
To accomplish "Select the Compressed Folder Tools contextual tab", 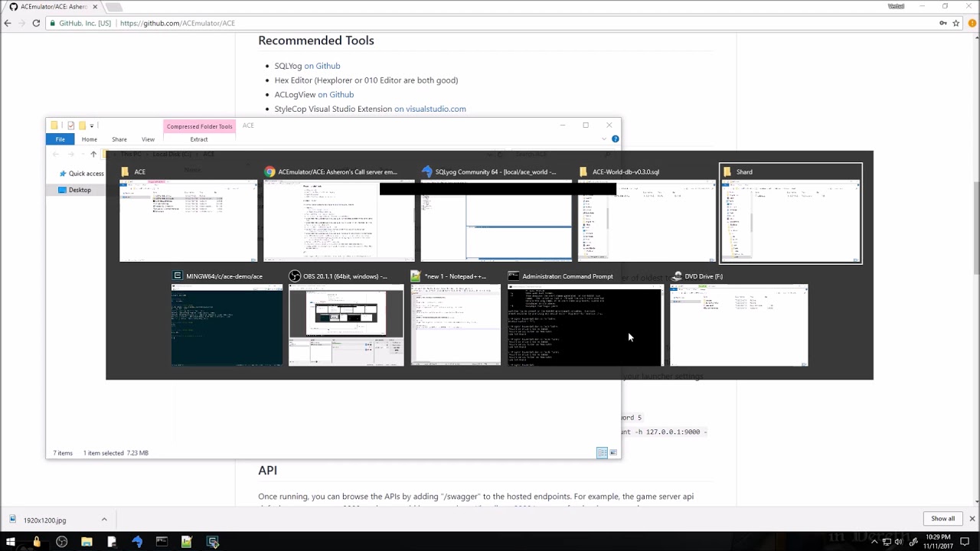I will [x=199, y=126].
